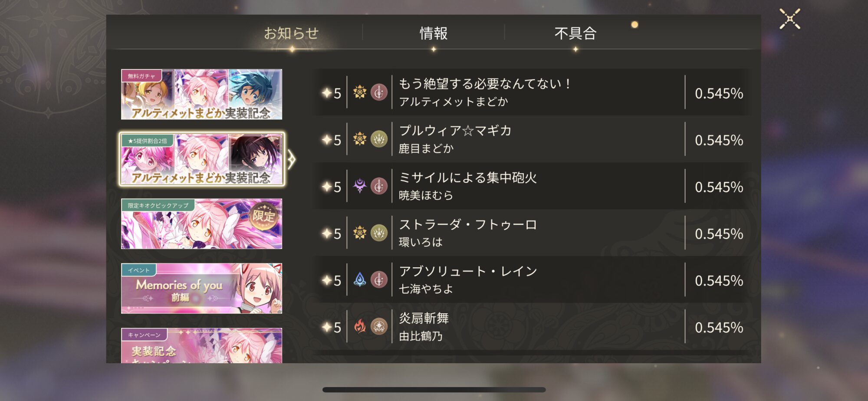Open the 限定キオクピックアップ banner
Image resolution: width=868 pixels, height=401 pixels.
[201, 224]
